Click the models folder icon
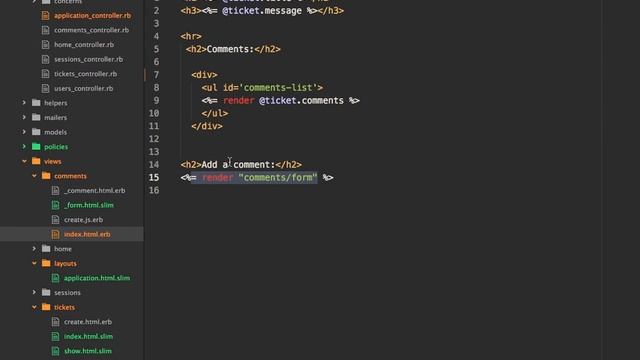640x360 pixels. 36,132
